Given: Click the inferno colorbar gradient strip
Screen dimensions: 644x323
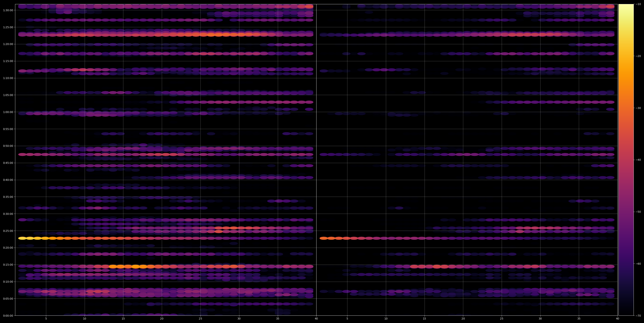Looking at the screenshot, I should (626, 160).
